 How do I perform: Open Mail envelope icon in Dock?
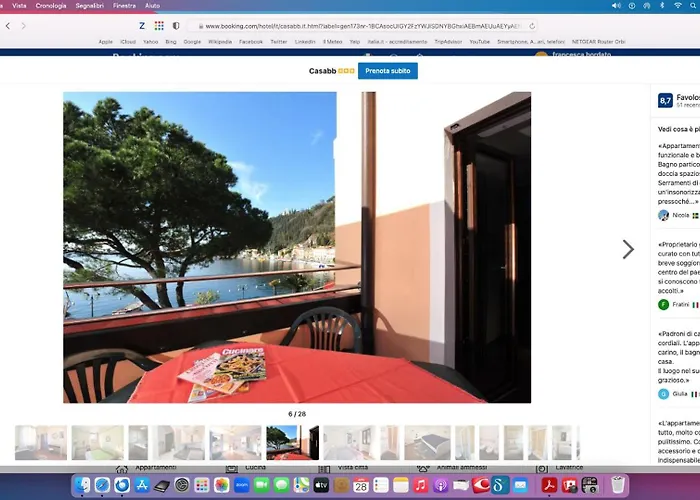point(520,485)
